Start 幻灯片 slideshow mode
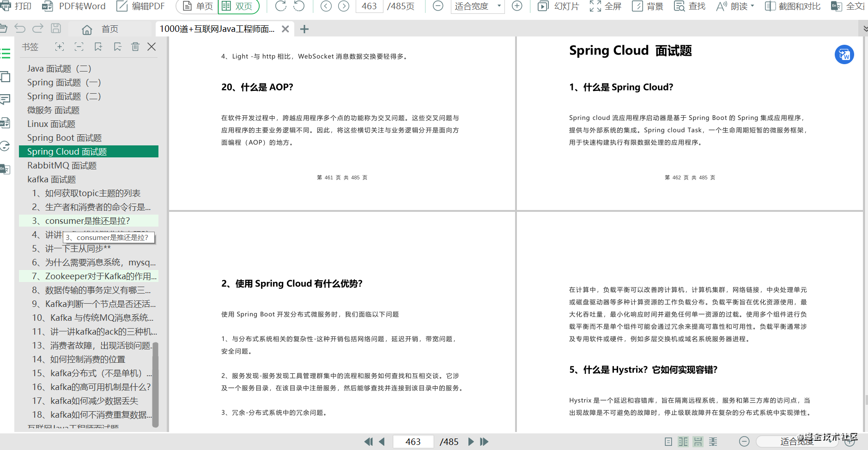Viewport: 868px width, 450px height. click(x=558, y=6)
